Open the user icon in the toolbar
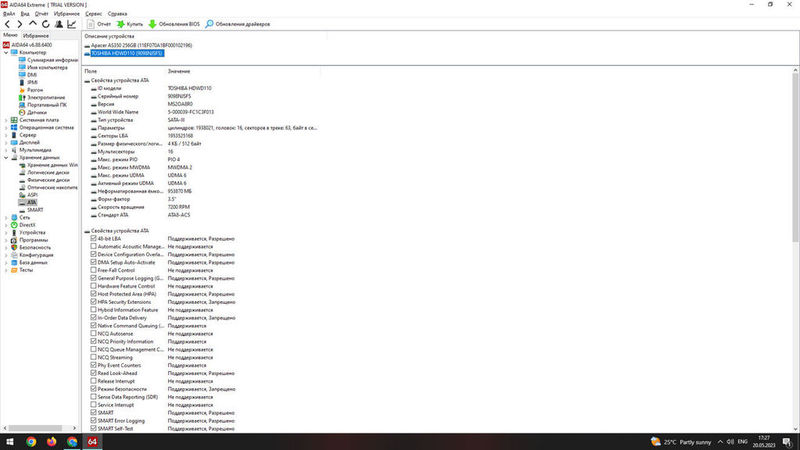 (59, 24)
